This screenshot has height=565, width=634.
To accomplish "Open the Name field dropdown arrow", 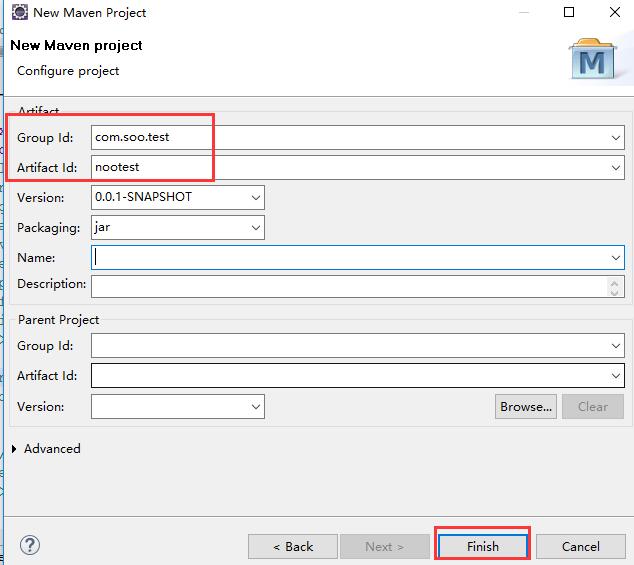I will pyautogui.click(x=615, y=258).
